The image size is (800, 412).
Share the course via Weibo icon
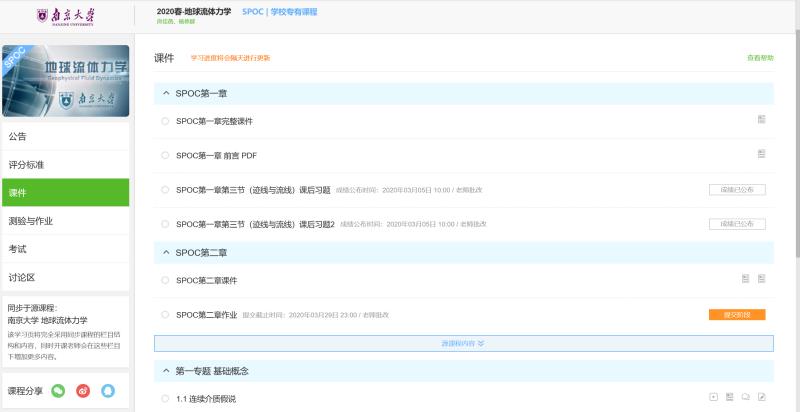(x=83, y=391)
